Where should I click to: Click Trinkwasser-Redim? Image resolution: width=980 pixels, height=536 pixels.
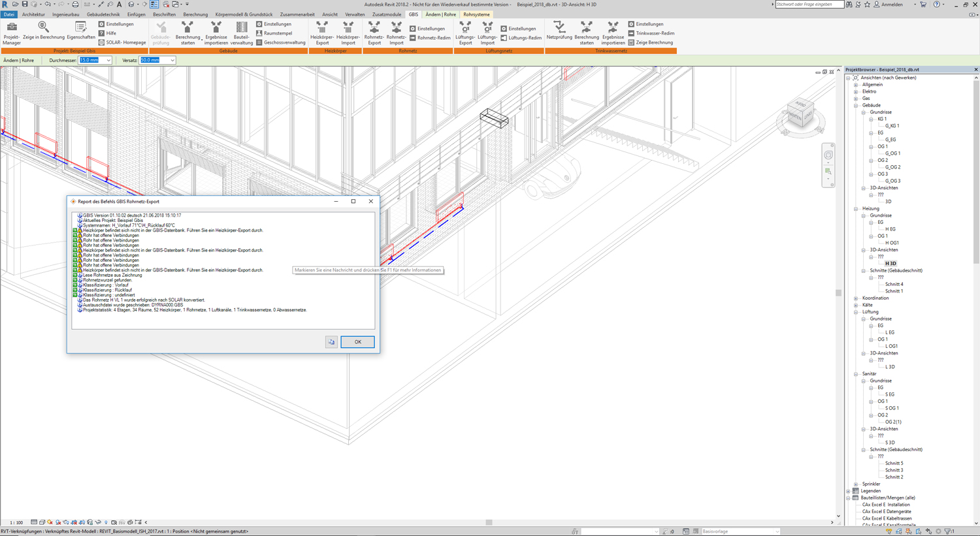click(651, 33)
